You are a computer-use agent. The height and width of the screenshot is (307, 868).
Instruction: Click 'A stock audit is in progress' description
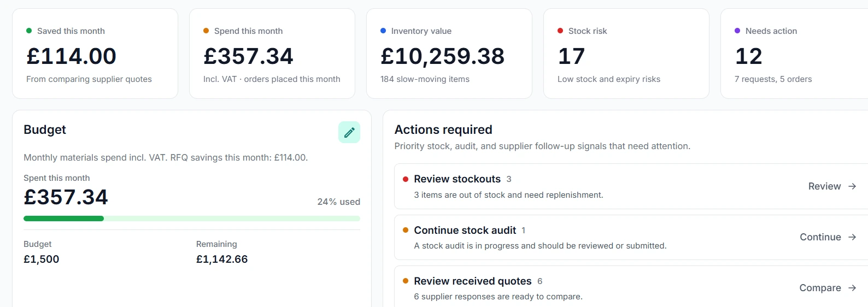pyautogui.click(x=541, y=246)
